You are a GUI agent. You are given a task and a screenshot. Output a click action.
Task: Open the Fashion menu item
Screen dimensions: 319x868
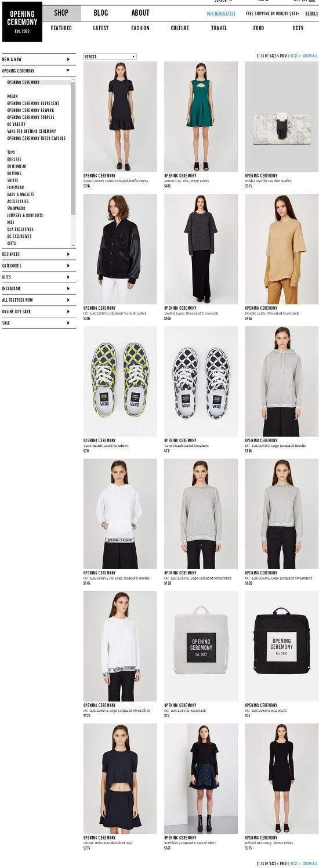pyautogui.click(x=140, y=28)
